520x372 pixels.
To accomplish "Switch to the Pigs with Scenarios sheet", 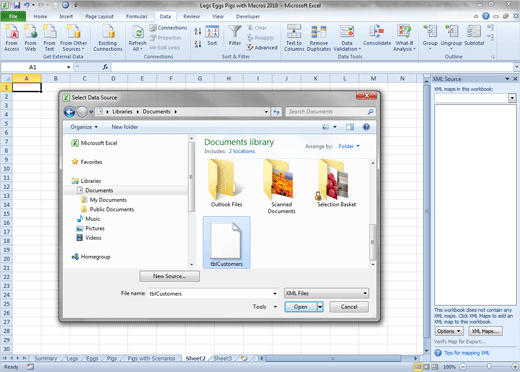I will click(x=151, y=358).
